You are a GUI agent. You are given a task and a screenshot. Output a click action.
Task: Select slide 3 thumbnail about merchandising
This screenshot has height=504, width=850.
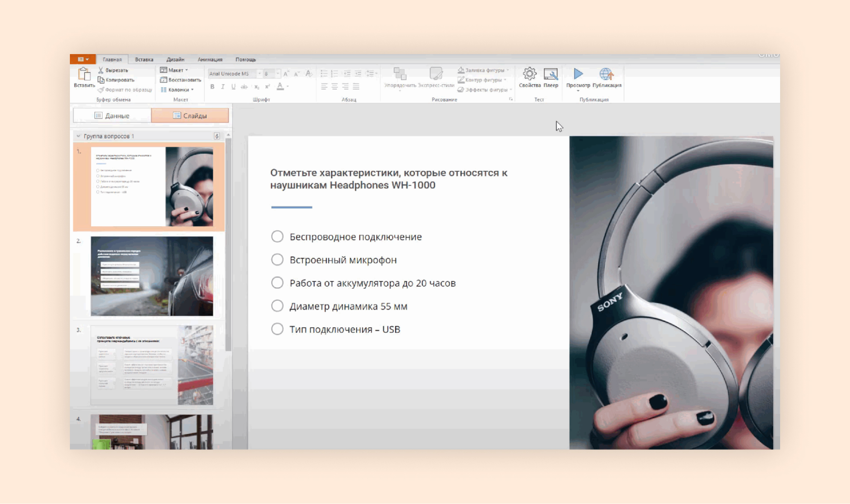(x=152, y=365)
